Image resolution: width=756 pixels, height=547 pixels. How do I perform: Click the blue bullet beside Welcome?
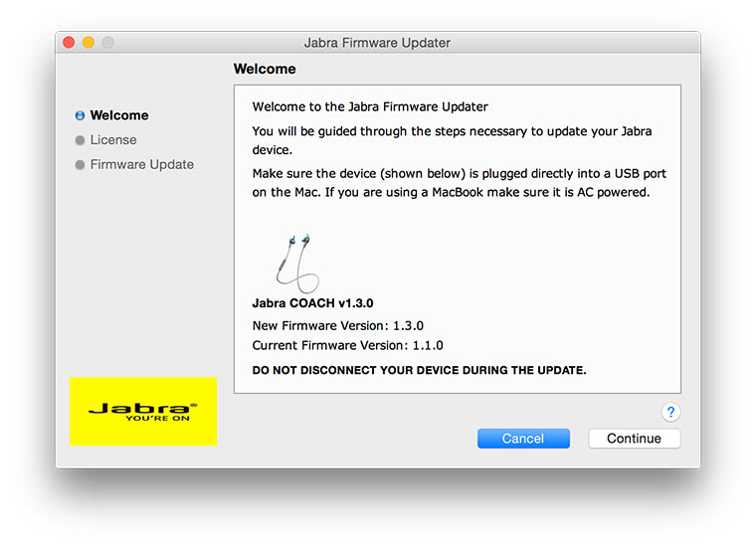tap(80, 115)
